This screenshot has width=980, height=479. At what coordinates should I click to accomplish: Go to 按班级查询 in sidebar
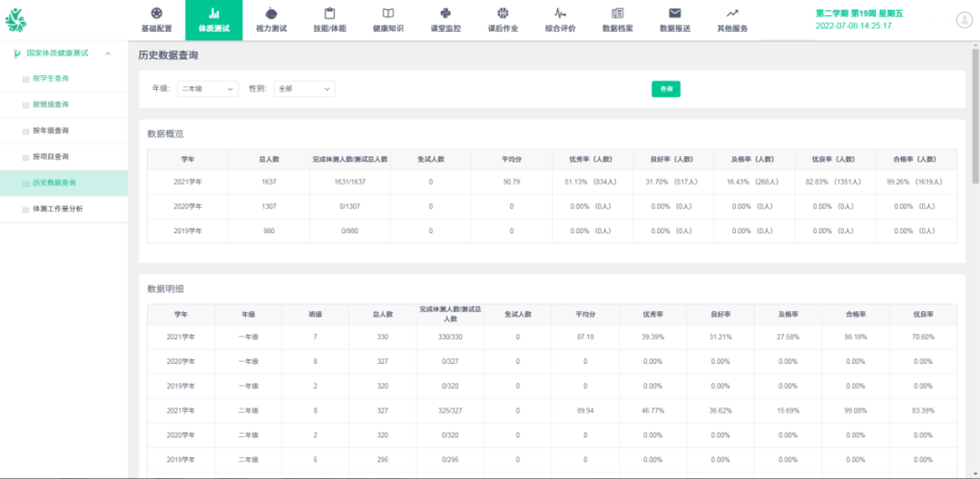coord(64,104)
